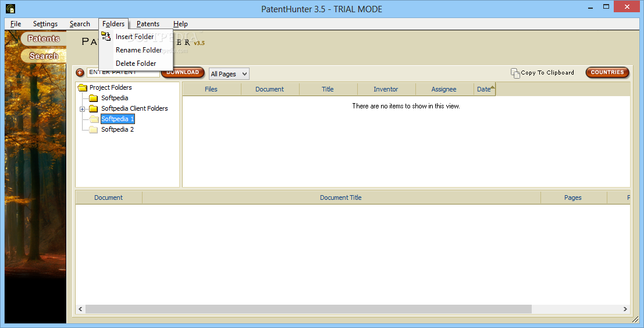The width and height of the screenshot is (644, 328).
Task: Expand the Softpedia Client Folders node
Action: pos(82,109)
